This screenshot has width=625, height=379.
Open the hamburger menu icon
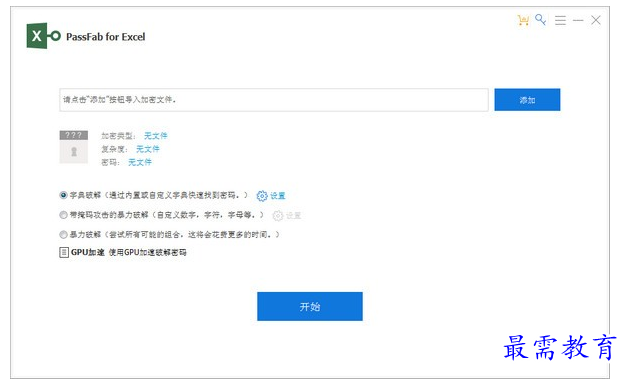(560, 20)
